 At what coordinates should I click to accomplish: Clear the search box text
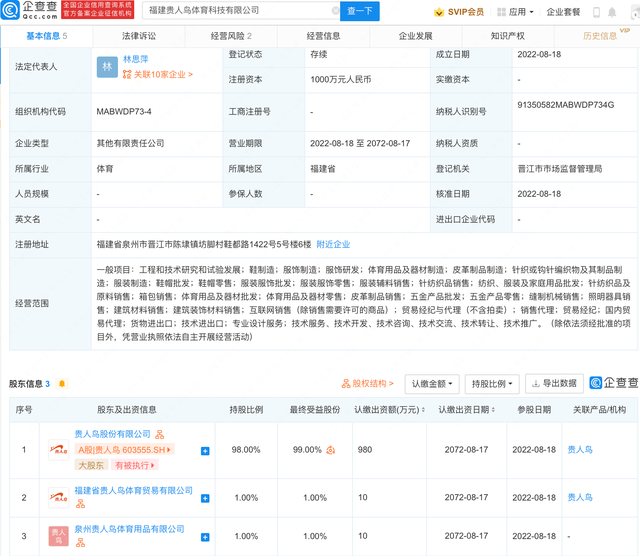pos(336,11)
